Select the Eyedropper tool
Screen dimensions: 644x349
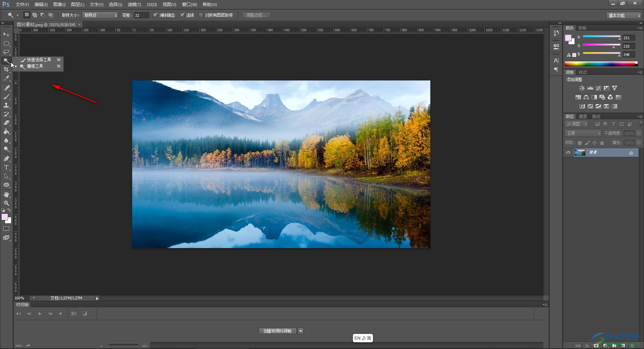6,78
